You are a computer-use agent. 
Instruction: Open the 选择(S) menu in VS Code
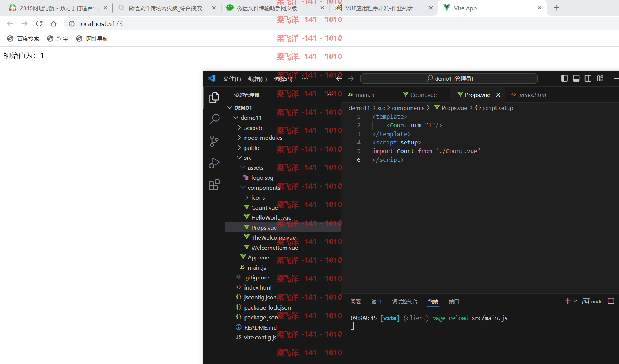pyautogui.click(x=283, y=79)
